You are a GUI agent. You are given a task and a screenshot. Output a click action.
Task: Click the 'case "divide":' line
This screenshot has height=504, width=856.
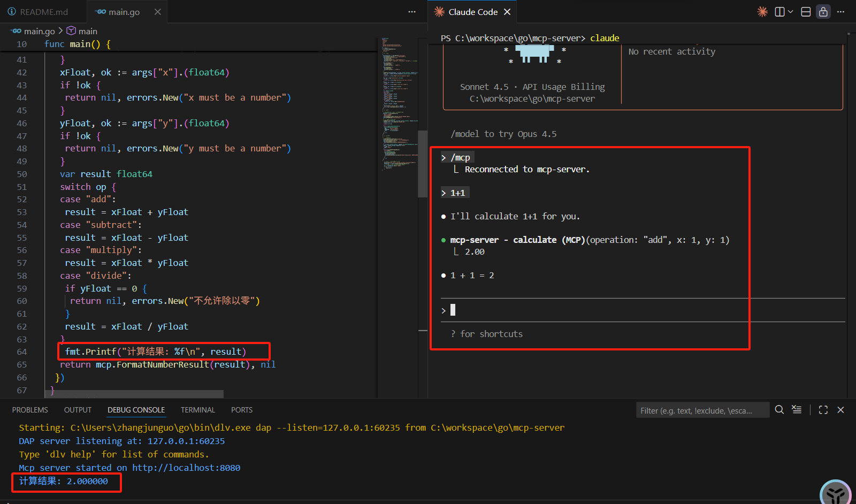click(95, 276)
